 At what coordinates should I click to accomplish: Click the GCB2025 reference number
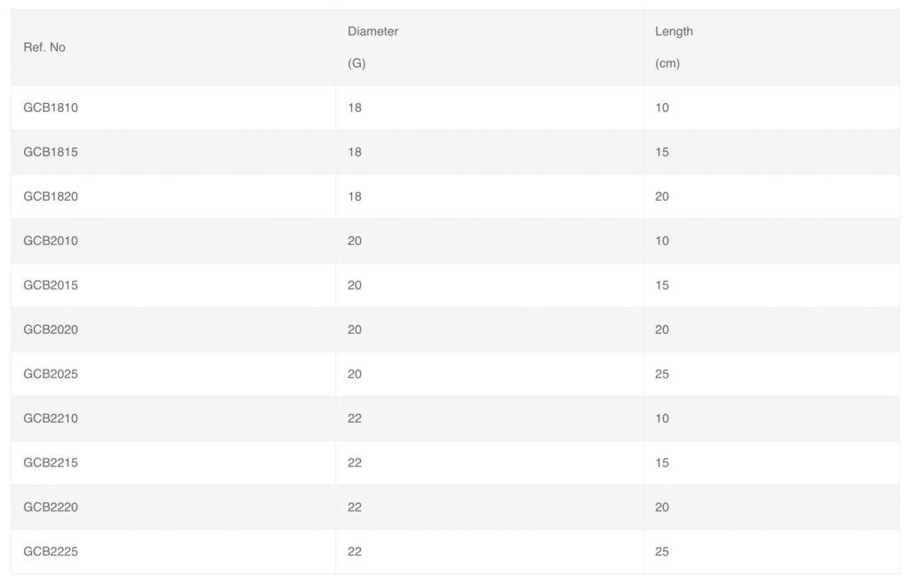[51, 374]
